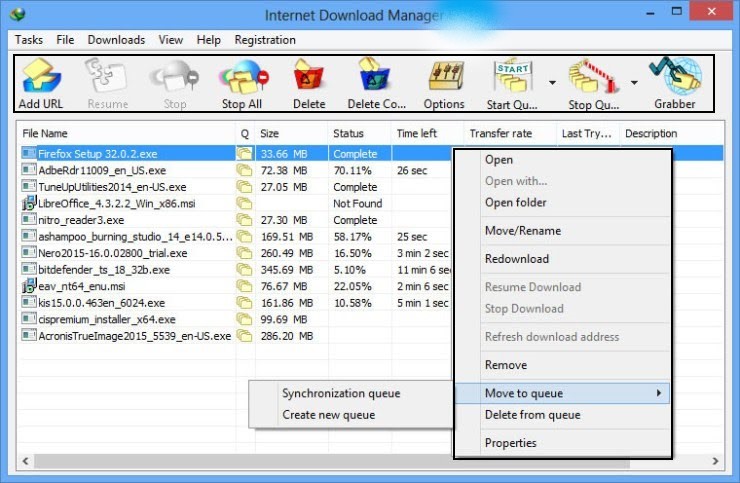Open the View menu
Screen dimensions: 740x483
click(170, 40)
